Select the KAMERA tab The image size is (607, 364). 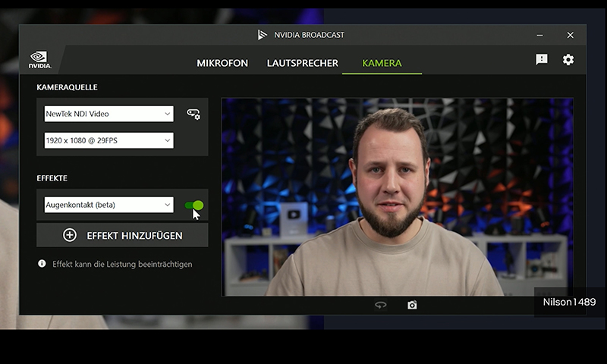(x=382, y=63)
